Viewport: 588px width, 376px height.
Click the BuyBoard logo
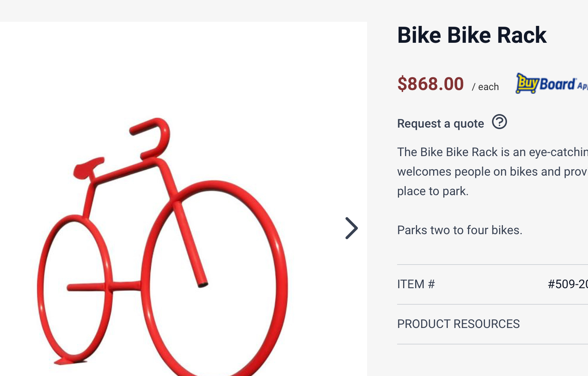pos(551,83)
